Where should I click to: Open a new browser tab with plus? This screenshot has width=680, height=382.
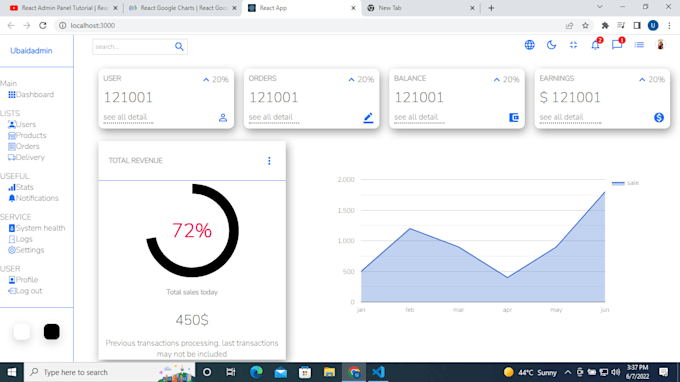[491, 8]
